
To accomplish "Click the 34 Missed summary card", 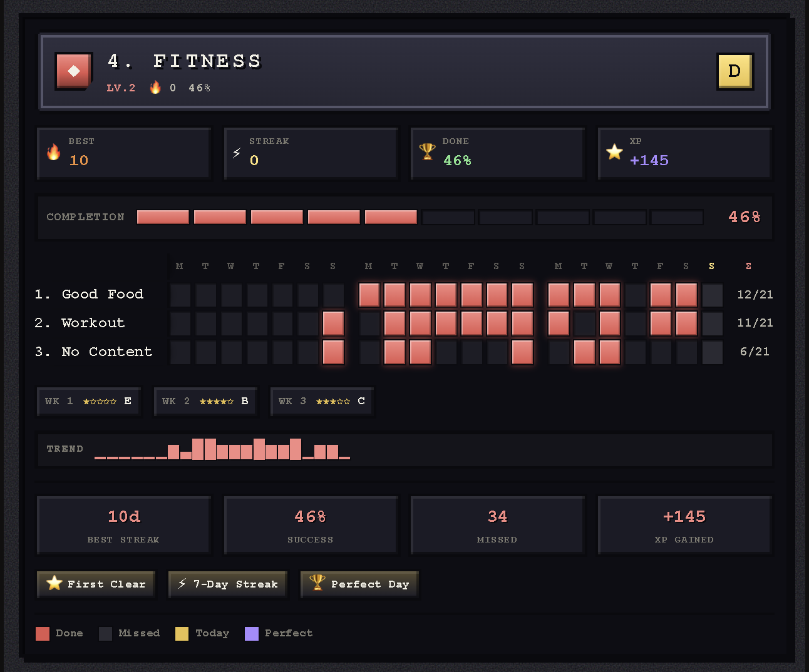I will 497,526.
